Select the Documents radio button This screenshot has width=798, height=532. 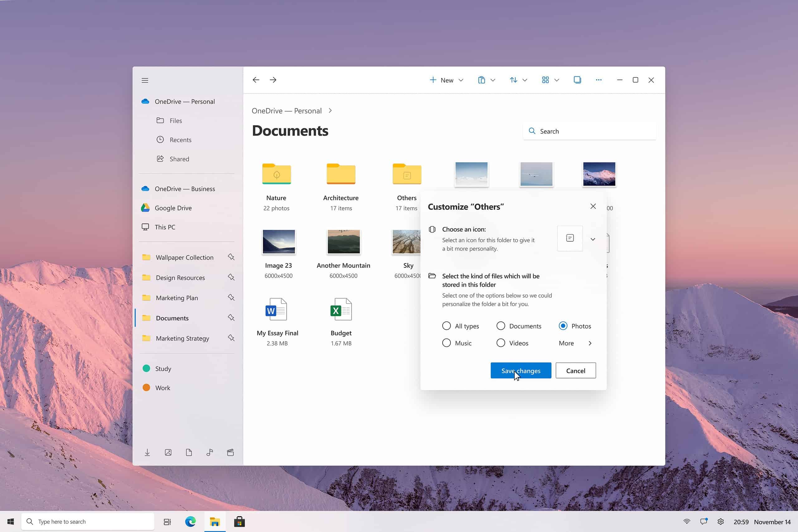click(501, 326)
